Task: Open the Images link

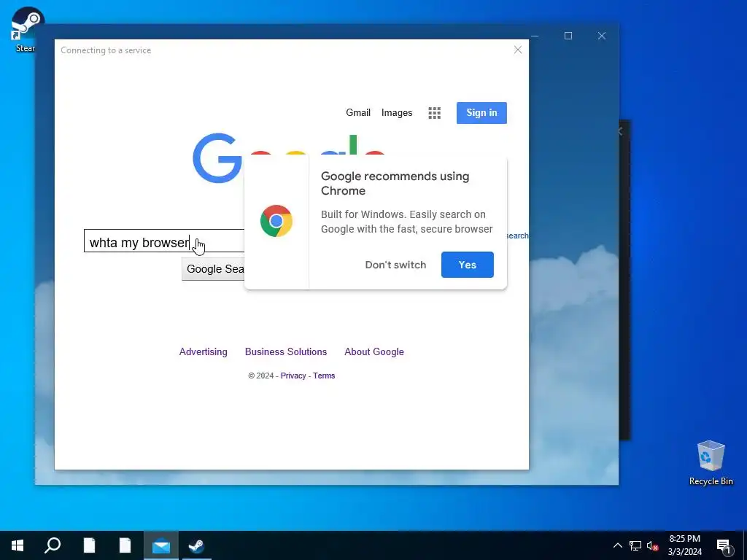Action: coord(397,113)
